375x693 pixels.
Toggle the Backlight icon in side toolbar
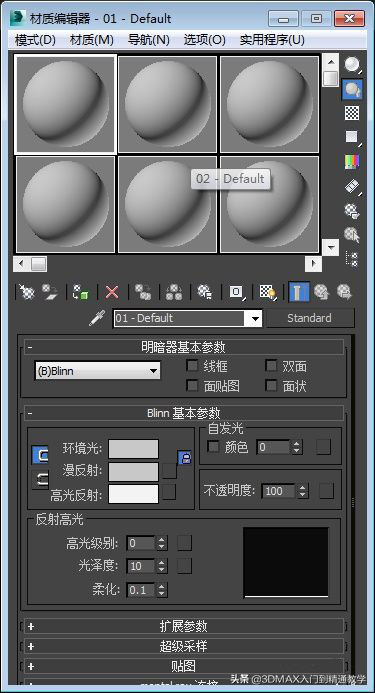point(352,89)
